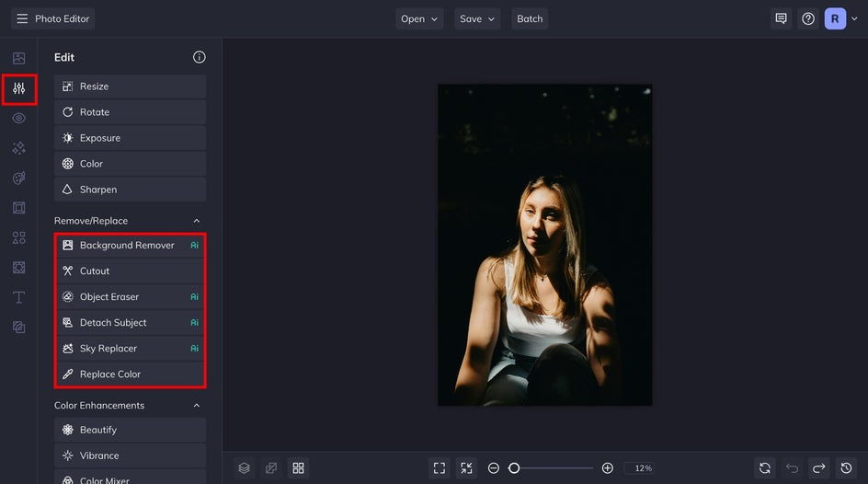The width and height of the screenshot is (868, 484).
Task: Open the Vibrance tool
Action: [130, 455]
